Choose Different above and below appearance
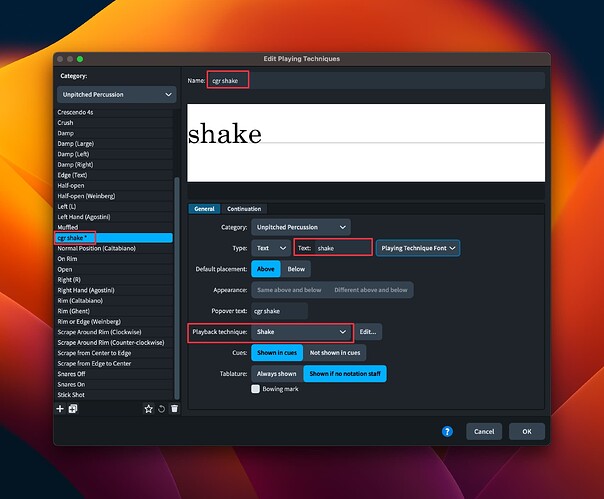 [371, 290]
